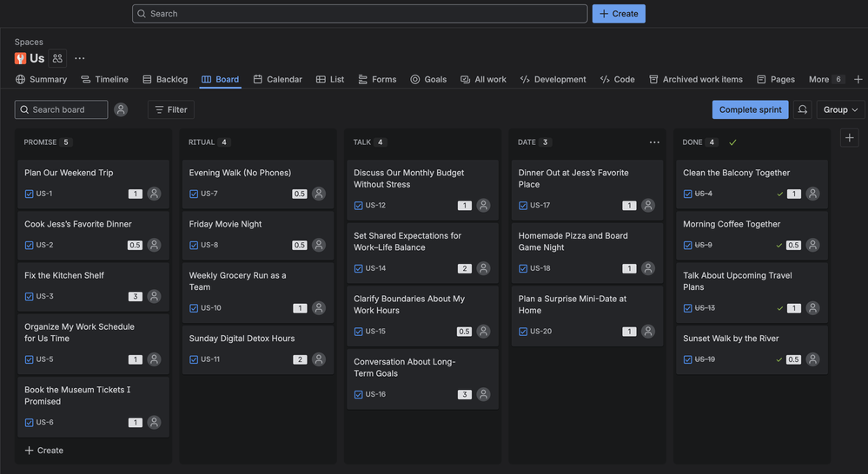Click the story points badge on US-3
The height and width of the screenshot is (474, 868).
(135, 297)
